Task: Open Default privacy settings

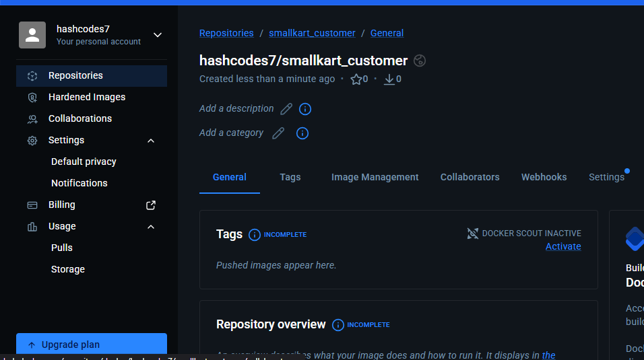Action: coord(84,161)
